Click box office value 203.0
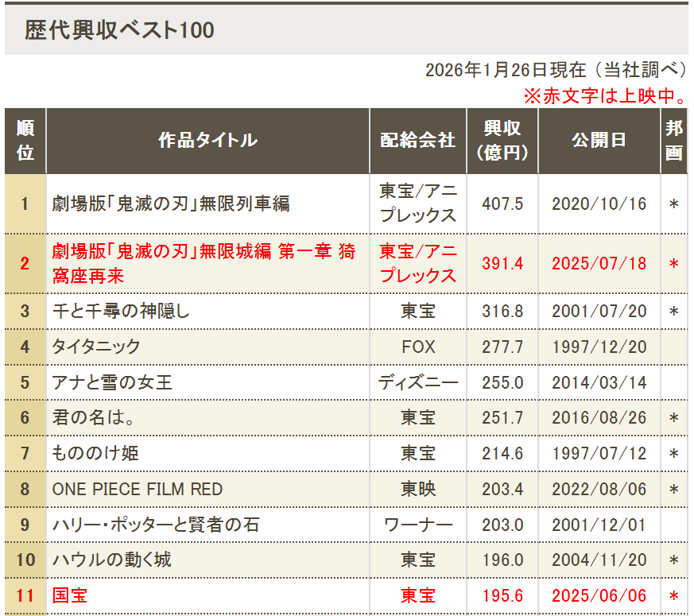 click(502, 525)
